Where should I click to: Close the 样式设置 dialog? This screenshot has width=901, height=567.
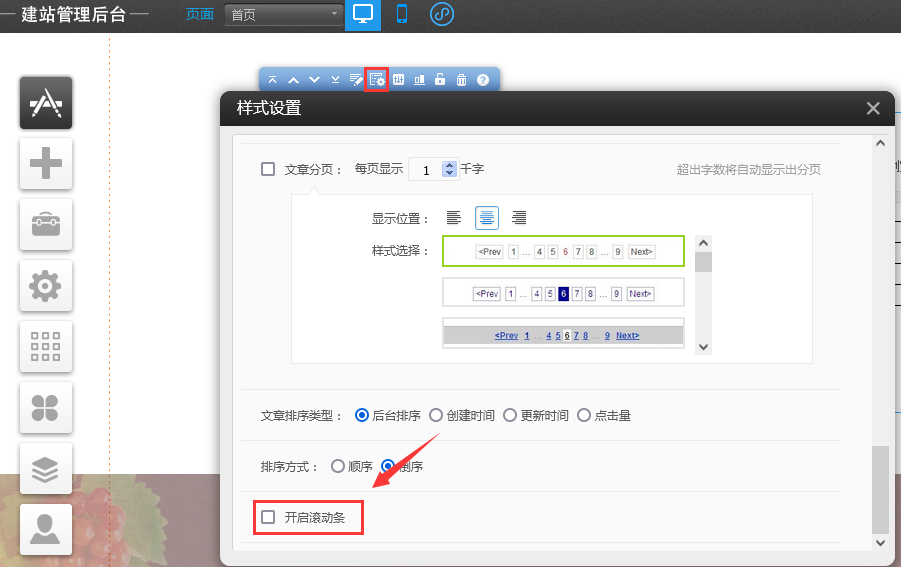click(x=873, y=108)
